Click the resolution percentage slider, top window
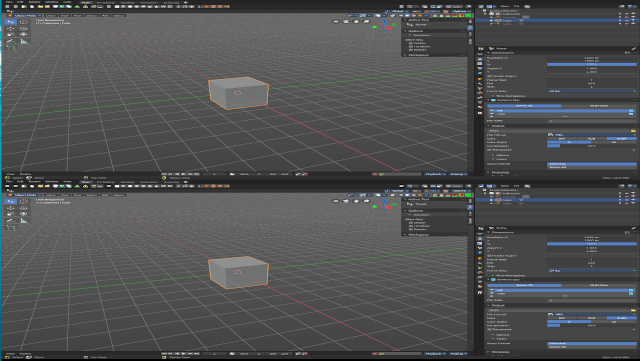This screenshot has width=640, height=361. click(591, 64)
